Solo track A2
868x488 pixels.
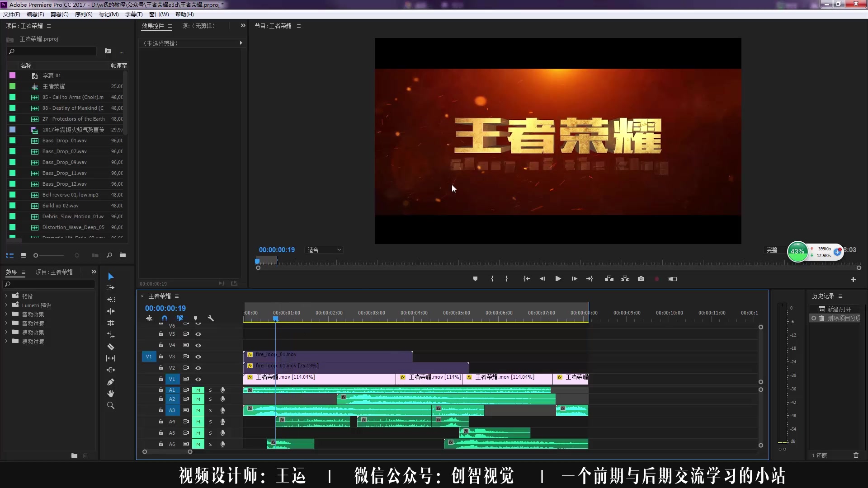point(210,399)
